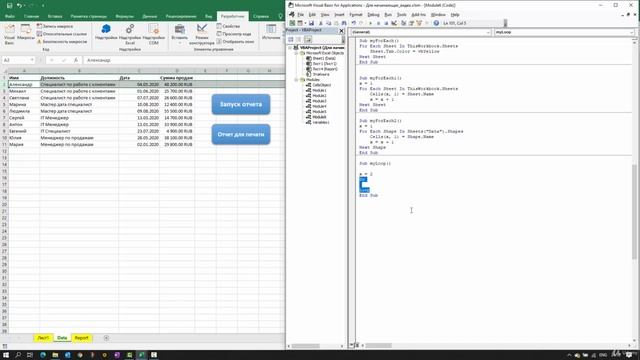Image resolution: width=640 pixels, height=360 pixels.
Task: Open the VBA Debug menu
Action: pos(373,15)
